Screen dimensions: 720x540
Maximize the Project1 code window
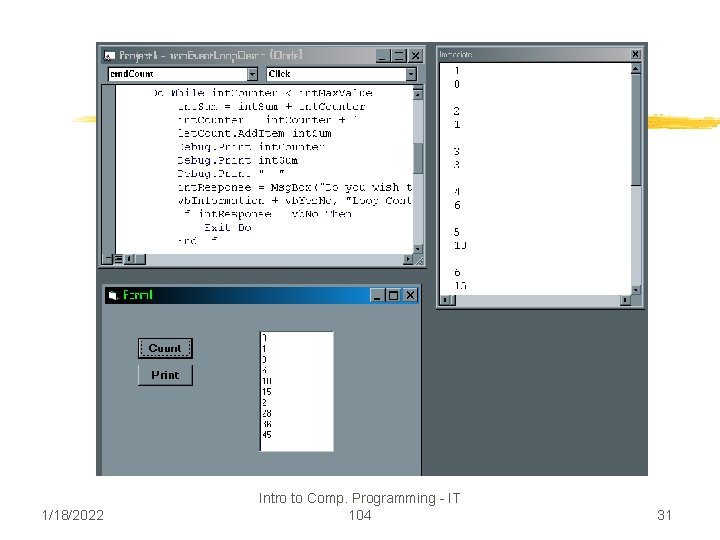(399, 56)
